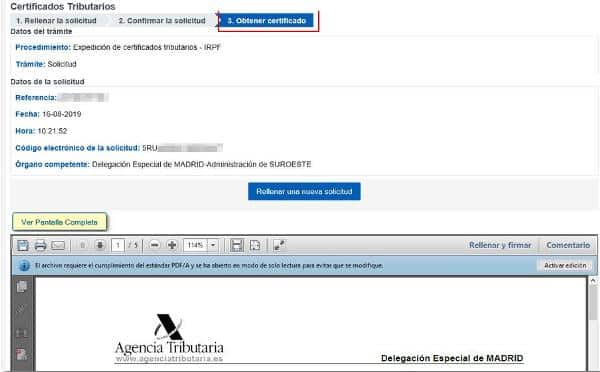This screenshot has height=372, width=600.
Task: Select the '1. Rellenar la solicitud' step tab
Action: 57,21
